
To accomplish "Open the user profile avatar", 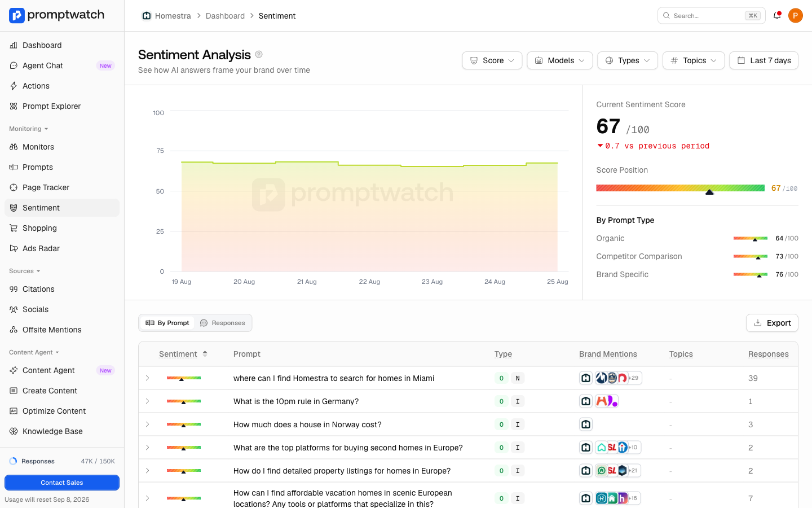I will click(795, 15).
